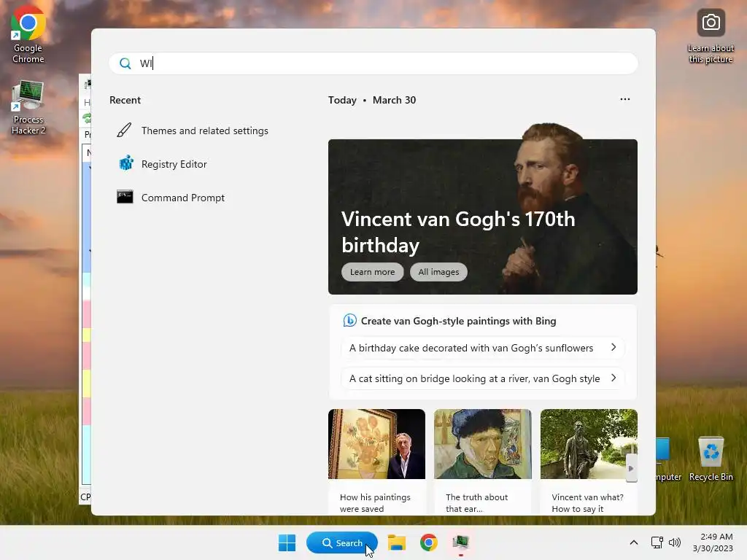This screenshot has height=560, width=747.
Task: Click All images button
Action: [438, 272]
